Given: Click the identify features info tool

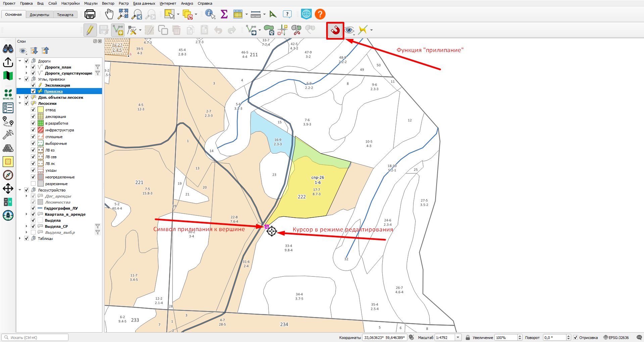Looking at the screenshot, I should [x=210, y=14].
